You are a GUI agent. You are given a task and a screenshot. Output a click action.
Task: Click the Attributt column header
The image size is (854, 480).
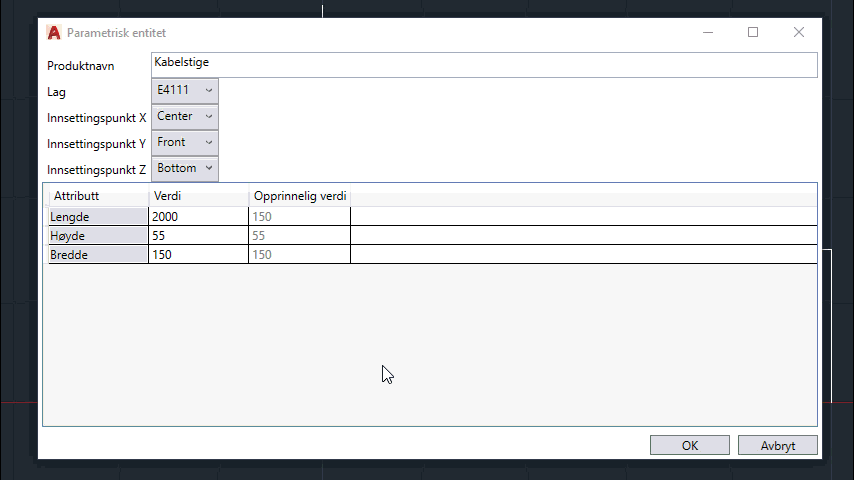click(98, 196)
